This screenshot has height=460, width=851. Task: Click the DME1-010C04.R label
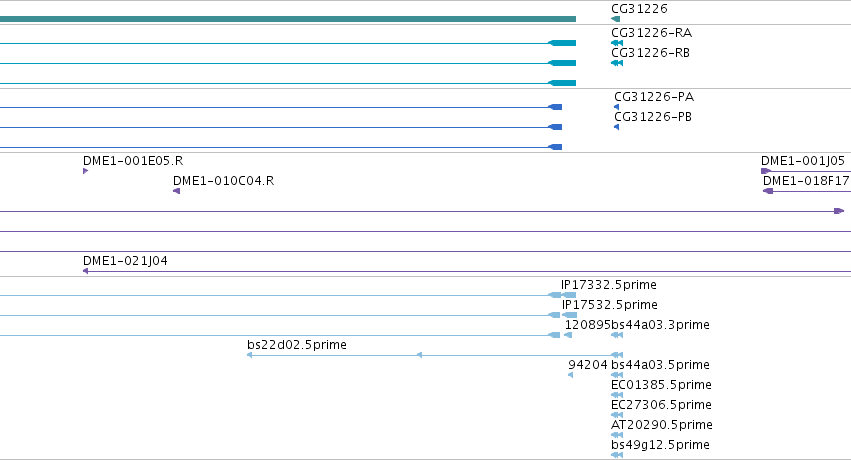point(224,181)
